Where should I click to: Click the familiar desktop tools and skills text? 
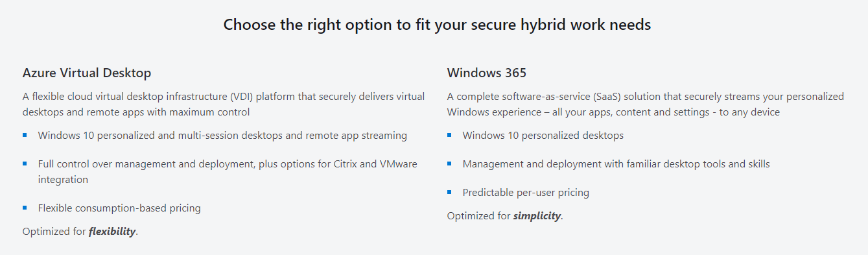tap(616, 164)
